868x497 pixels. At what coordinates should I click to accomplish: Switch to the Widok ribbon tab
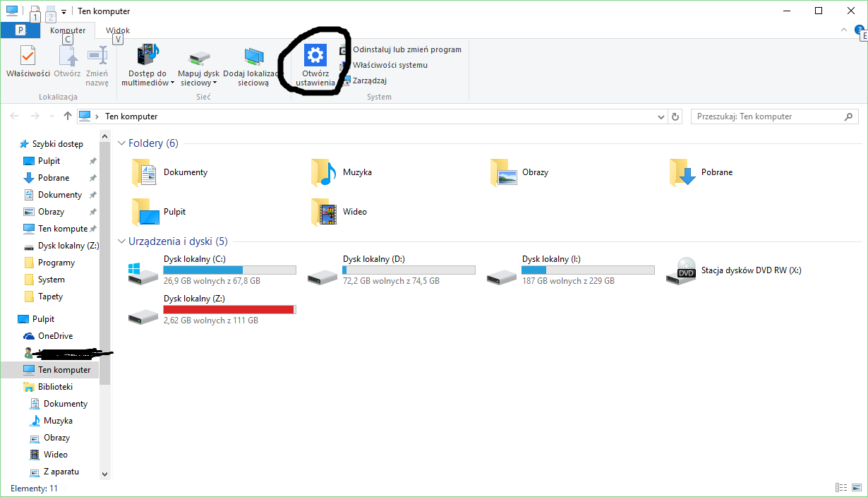coord(118,30)
